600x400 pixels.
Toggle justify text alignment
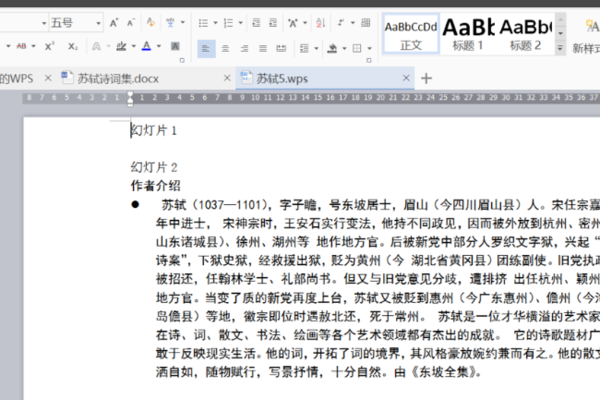[263, 49]
